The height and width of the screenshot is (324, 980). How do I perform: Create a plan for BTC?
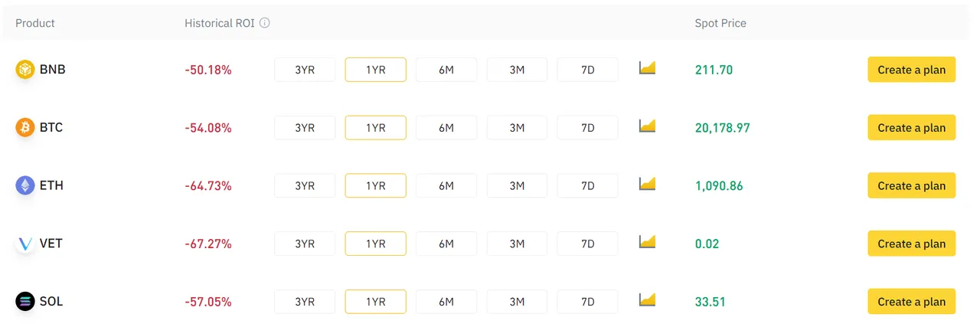click(911, 128)
